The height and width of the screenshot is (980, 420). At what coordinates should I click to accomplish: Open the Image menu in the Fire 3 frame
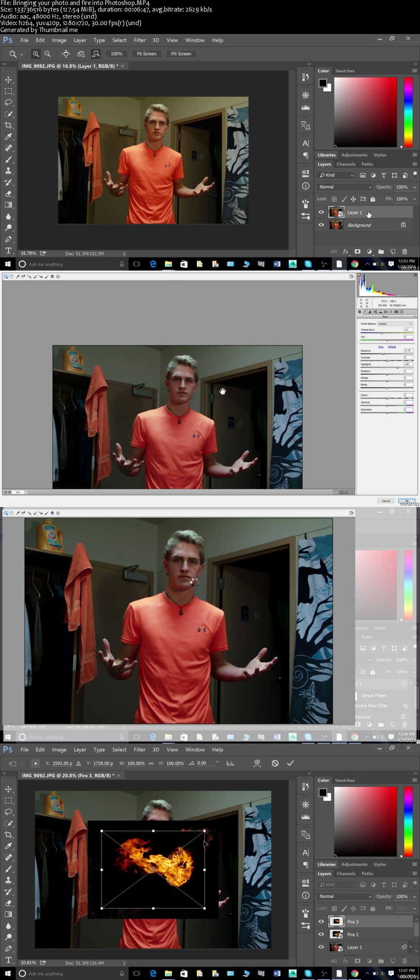[59, 750]
